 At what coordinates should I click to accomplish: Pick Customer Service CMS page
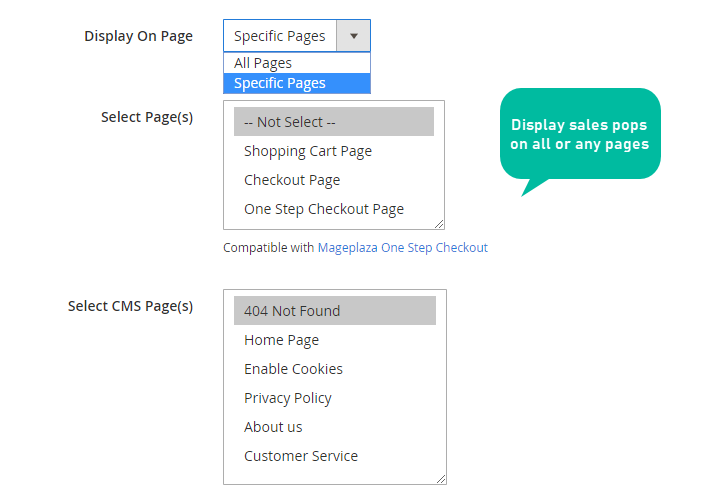[335, 456]
